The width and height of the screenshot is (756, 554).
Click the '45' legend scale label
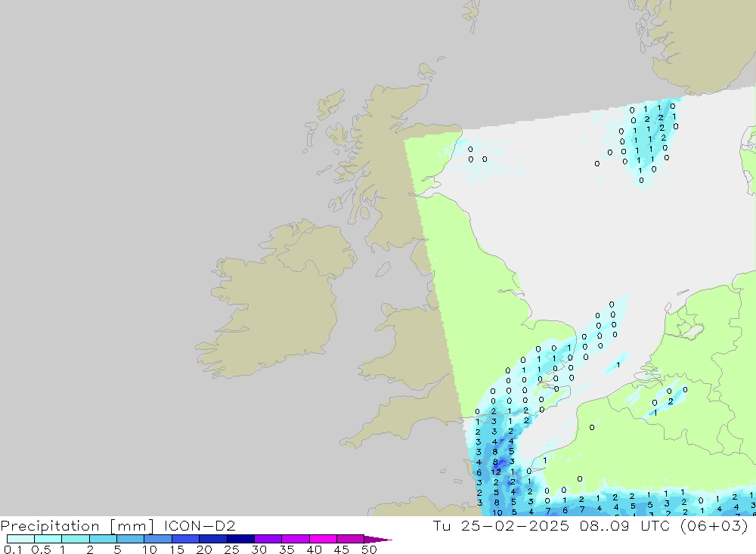pos(342,549)
